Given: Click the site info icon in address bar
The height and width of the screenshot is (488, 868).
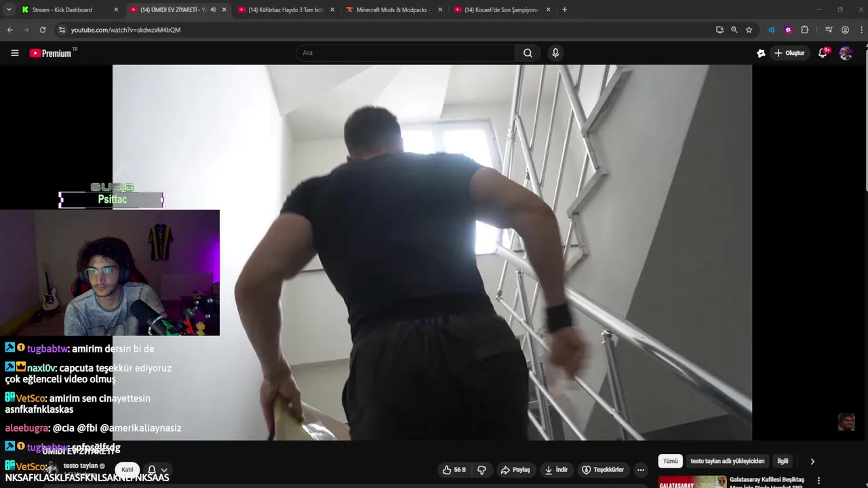Looking at the screenshot, I should coord(62,30).
